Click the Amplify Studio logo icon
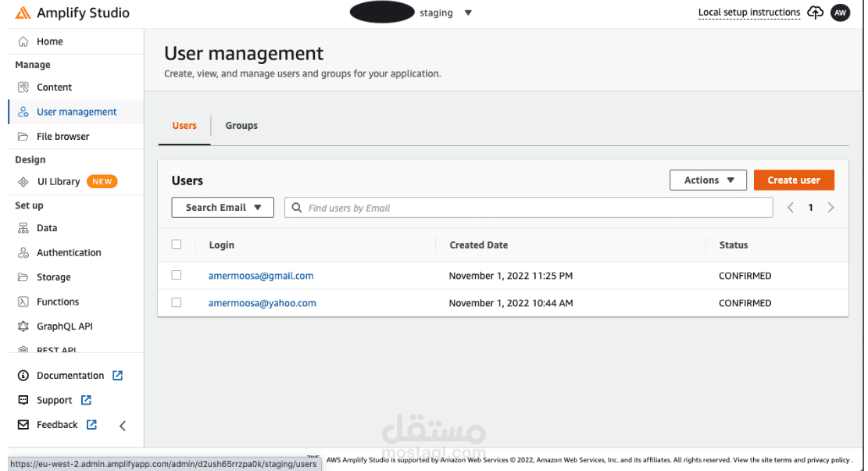Image resolution: width=868 pixels, height=471 pixels. tap(23, 12)
